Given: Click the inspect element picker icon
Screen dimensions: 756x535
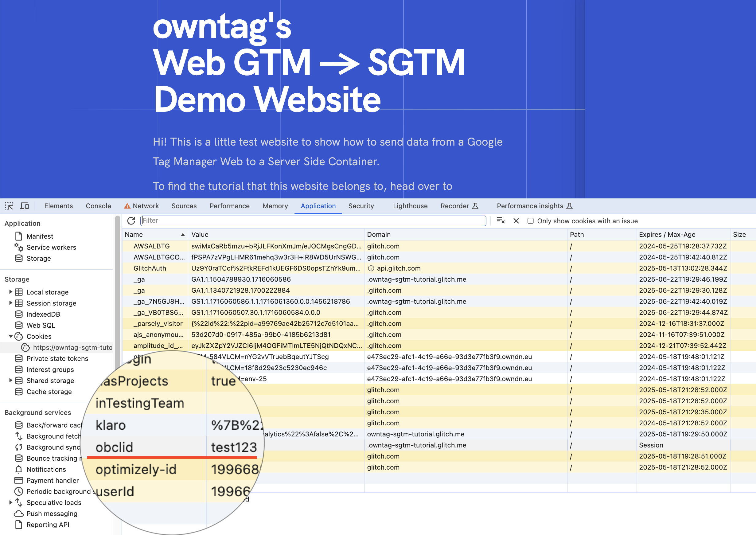Looking at the screenshot, I should click(9, 206).
